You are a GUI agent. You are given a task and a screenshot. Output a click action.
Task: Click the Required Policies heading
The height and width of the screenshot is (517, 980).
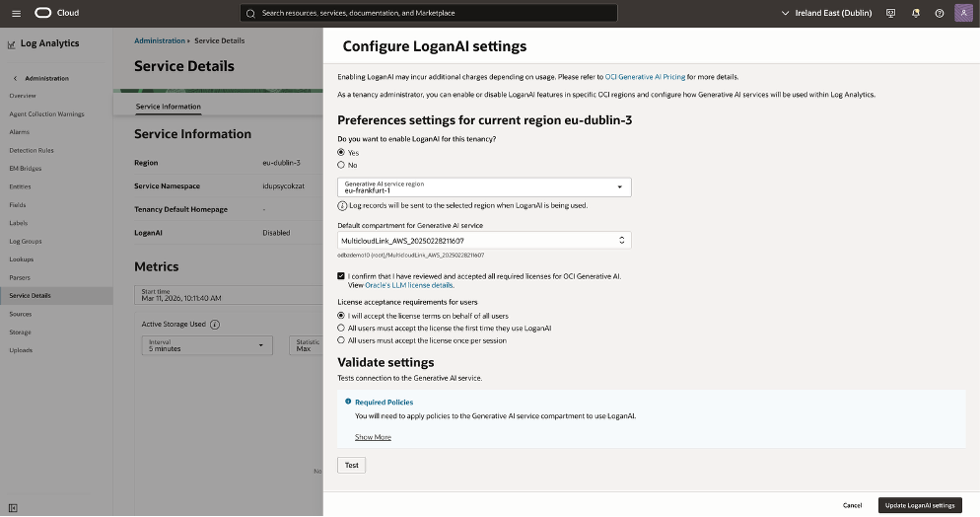click(x=384, y=402)
